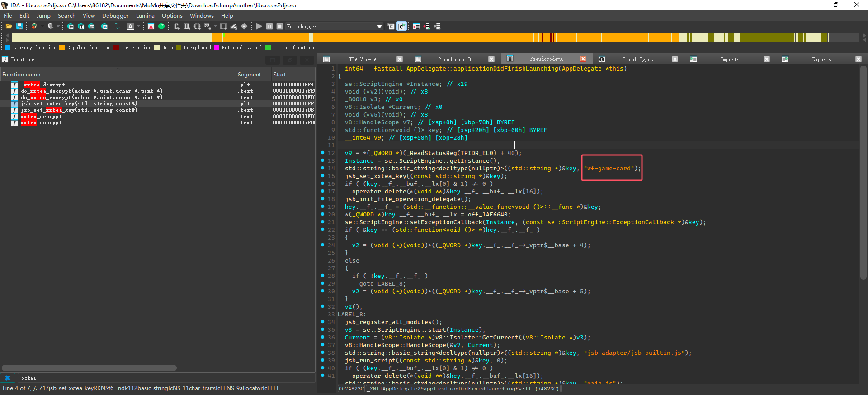Switch to the Pseudocode-B tab

454,59
